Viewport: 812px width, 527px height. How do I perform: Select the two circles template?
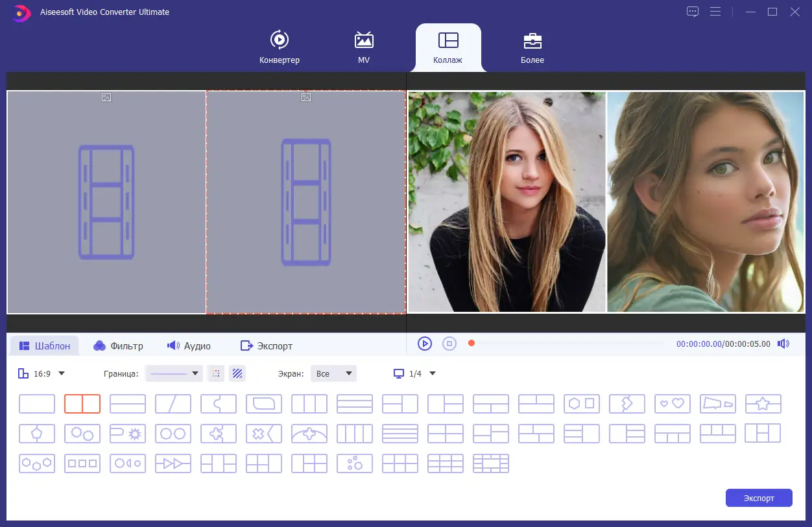(173, 434)
